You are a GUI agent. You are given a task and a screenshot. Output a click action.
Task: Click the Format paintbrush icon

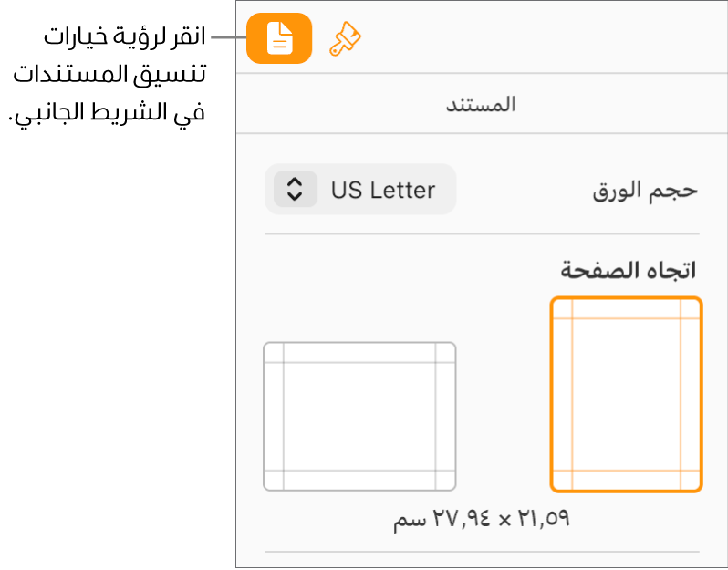click(x=346, y=38)
